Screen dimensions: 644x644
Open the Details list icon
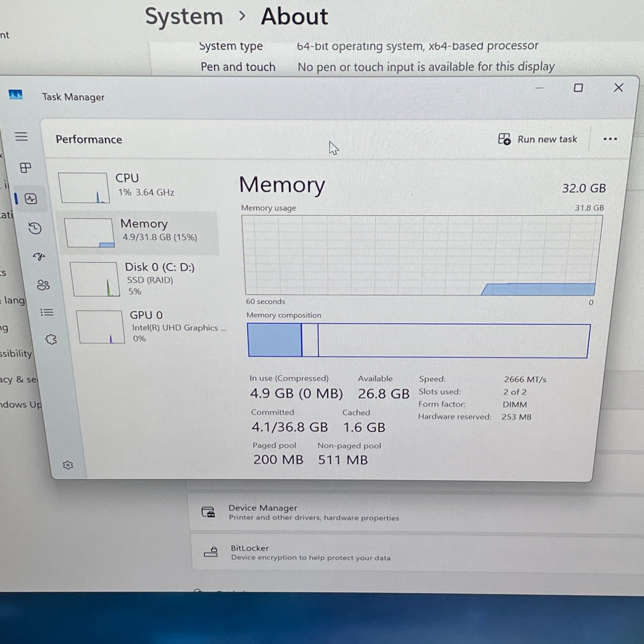tap(47, 312)
